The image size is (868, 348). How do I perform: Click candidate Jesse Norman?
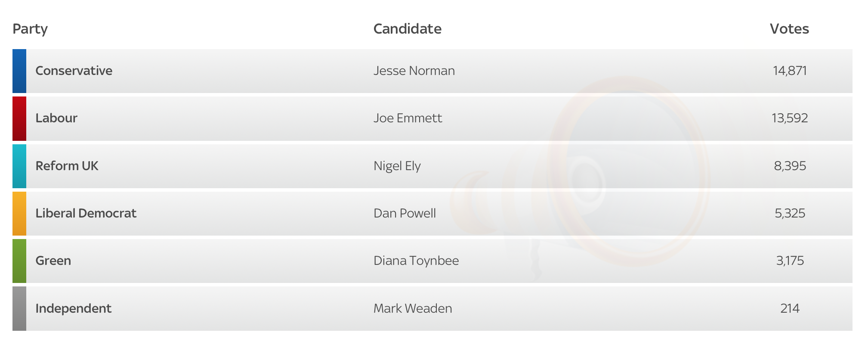click(x=414, y=71)
